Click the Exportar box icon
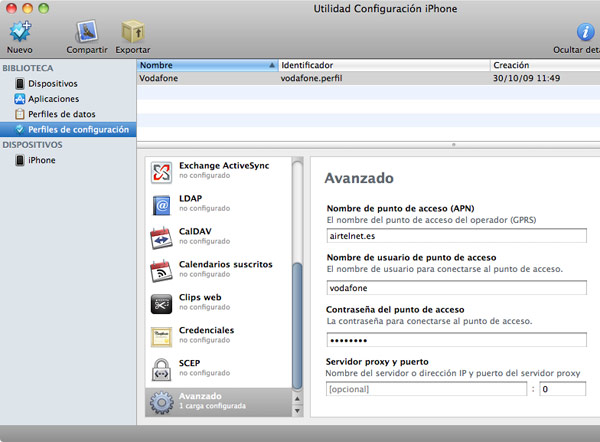The image size is (600, 442). [132, 31]
